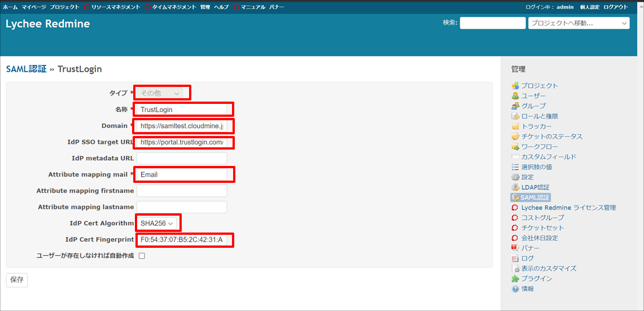644x311 pixels.
Task: Click the Lychee license management icon
Action: click(515, 208)
